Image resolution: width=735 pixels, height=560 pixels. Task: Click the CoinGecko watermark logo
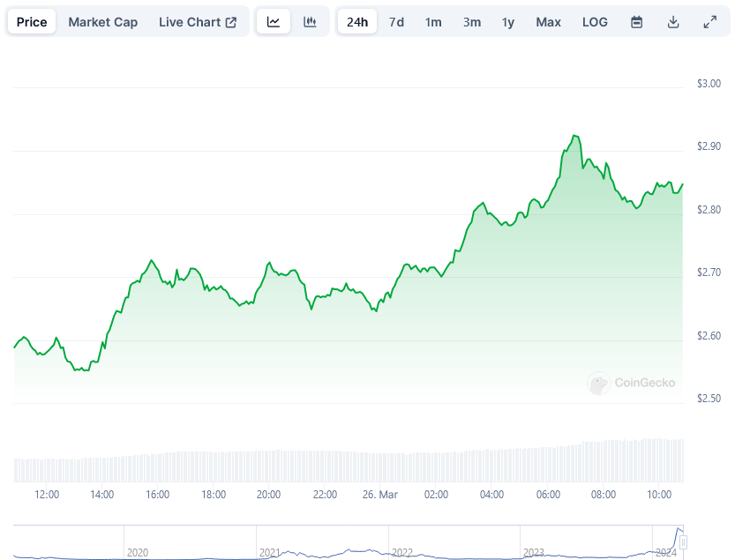pos(632,383)
